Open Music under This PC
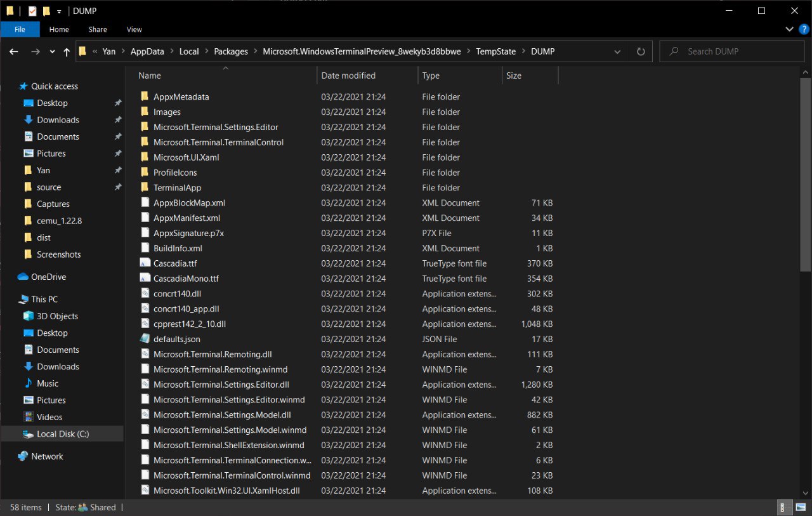 click(x=48, y=383)
